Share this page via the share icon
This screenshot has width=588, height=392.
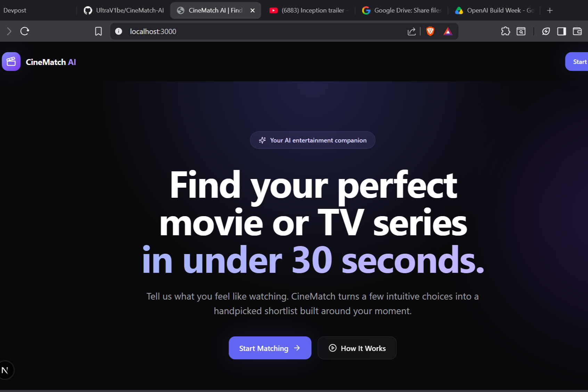tap(412, 31)
